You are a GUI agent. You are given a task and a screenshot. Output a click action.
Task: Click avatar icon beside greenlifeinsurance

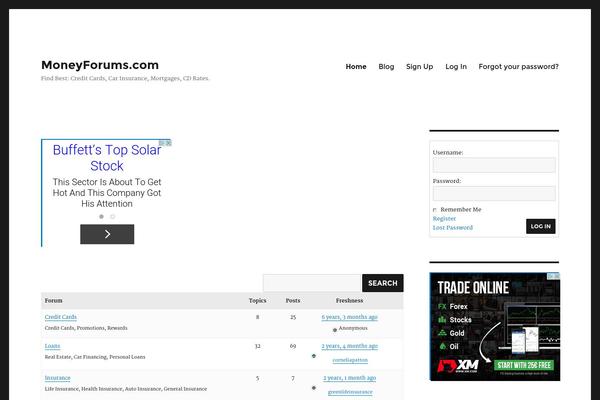[x=314, y=388]
